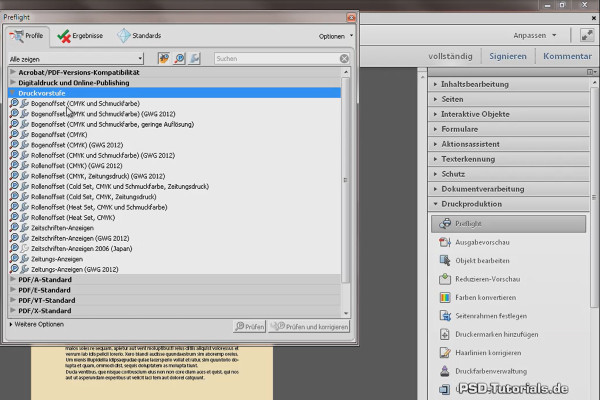Select Rollenoffset (CMYK, Zeitungsdruck) (GWG 2012)

tap(98, 176)
